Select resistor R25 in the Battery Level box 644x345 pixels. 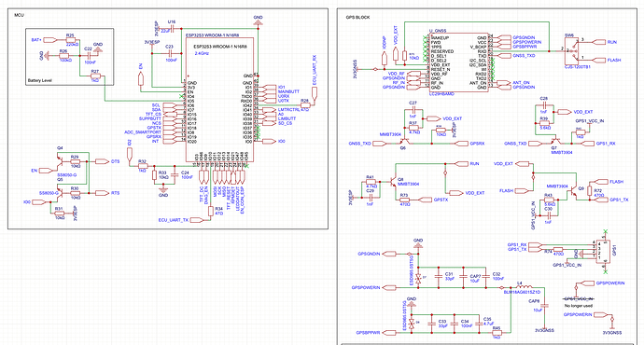click(72, 40)
